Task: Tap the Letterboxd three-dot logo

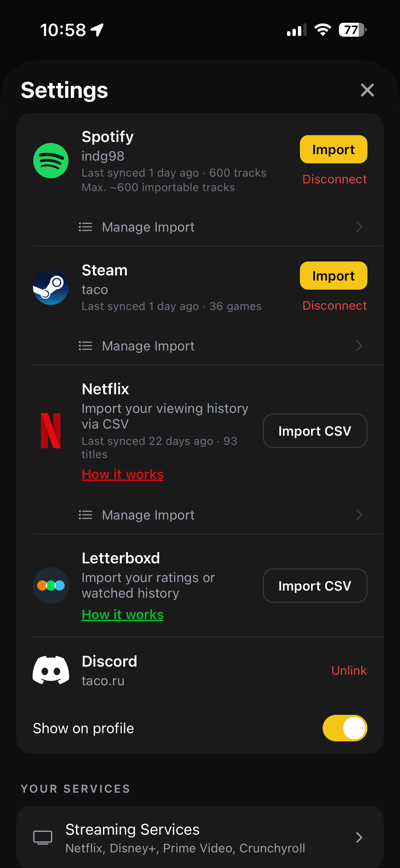Action: pyautogui.click(x=51, y=585)
